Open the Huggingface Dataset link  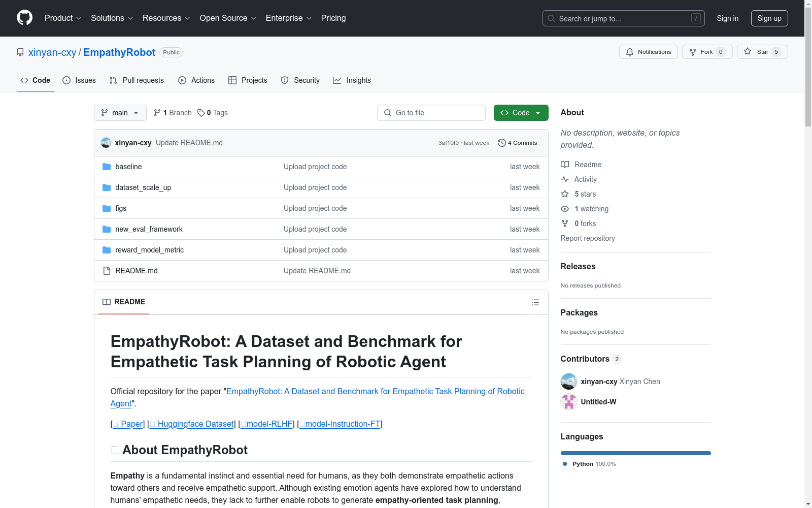[192, 424]
